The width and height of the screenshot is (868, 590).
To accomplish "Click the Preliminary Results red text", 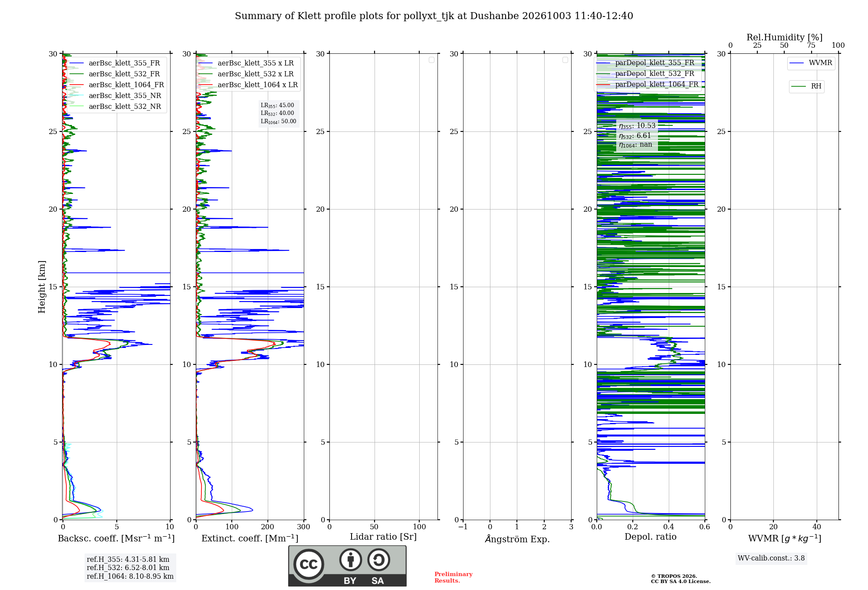I will [x=454, y=577].
